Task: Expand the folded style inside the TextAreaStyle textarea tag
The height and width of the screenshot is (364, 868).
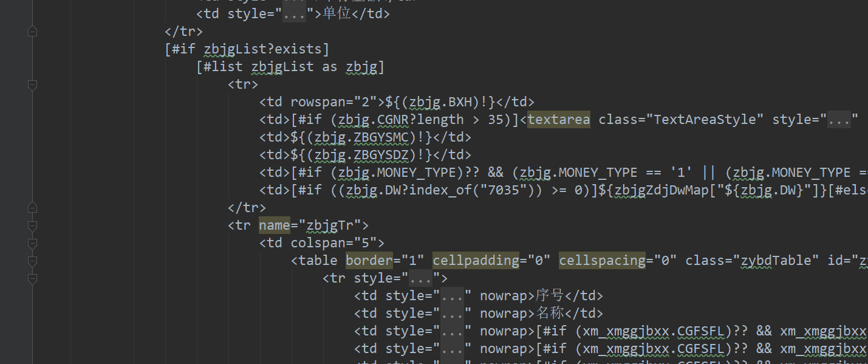Action: [839, 120]
